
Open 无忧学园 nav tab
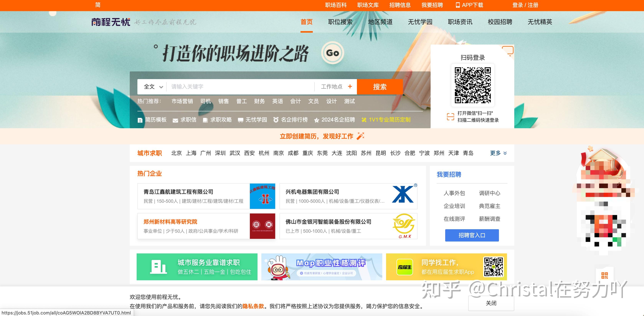(420, 22)
